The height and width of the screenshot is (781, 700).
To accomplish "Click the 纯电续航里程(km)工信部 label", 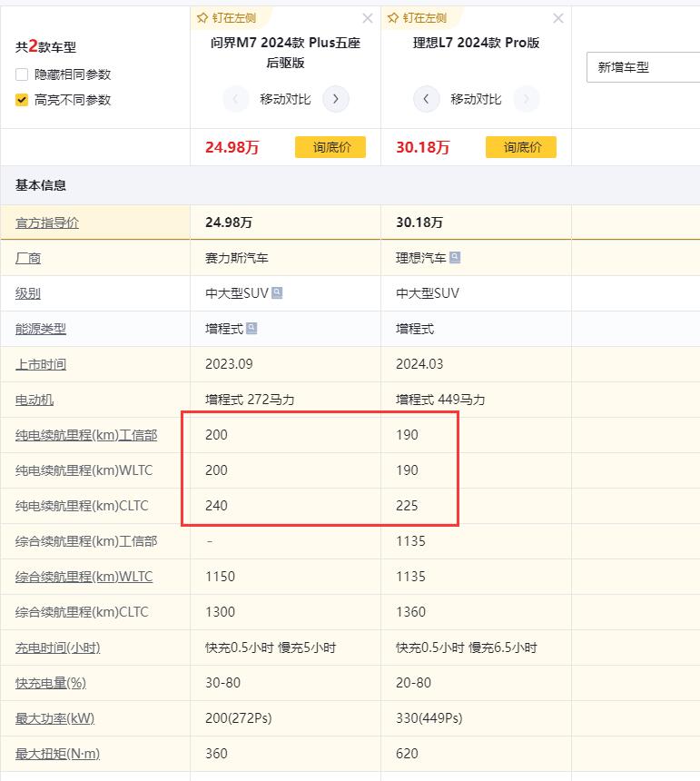I will pos(86,435).
